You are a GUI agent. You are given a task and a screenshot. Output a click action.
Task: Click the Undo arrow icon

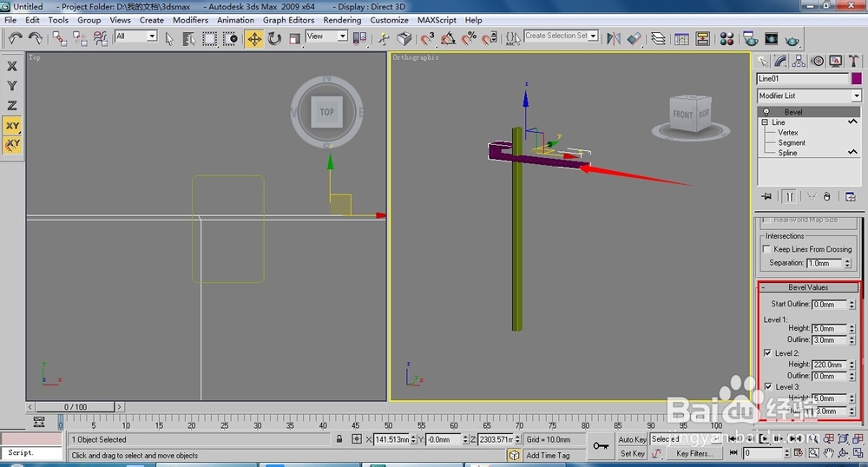[15, 38]
